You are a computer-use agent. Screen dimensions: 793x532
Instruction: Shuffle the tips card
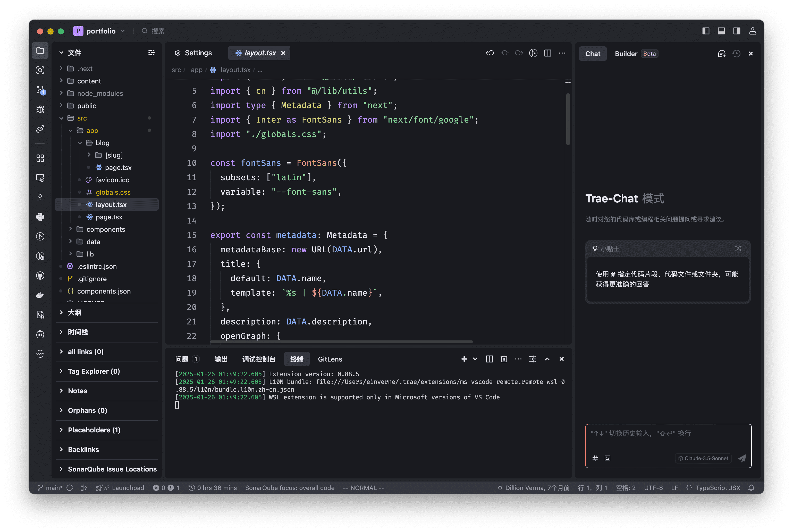pos(738,248)
